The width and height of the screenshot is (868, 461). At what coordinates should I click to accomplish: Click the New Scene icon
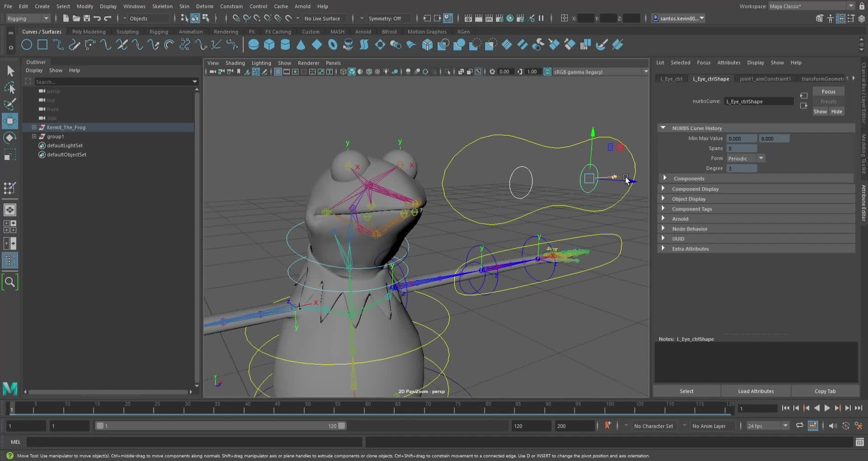tap(66, 18)
